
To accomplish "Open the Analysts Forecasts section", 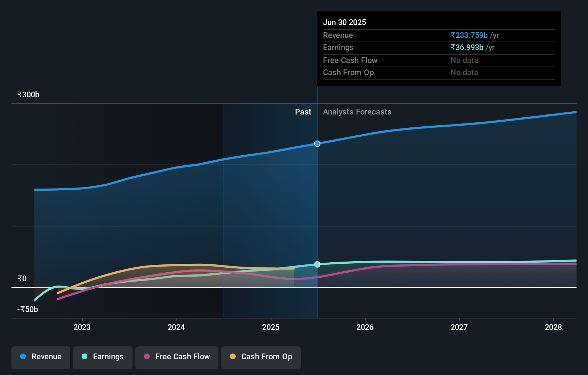I will click(x=357, y=112).
